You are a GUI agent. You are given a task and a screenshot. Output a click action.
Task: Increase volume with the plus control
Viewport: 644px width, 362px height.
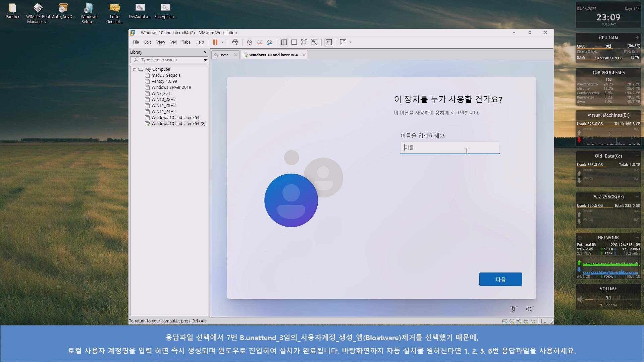pyautogui.click(x=620, y=297)
